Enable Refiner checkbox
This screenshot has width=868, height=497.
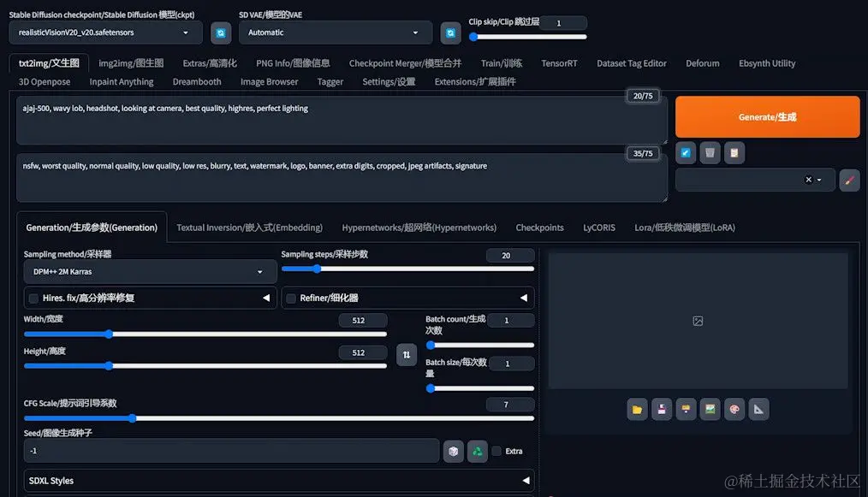coord(291,299)
